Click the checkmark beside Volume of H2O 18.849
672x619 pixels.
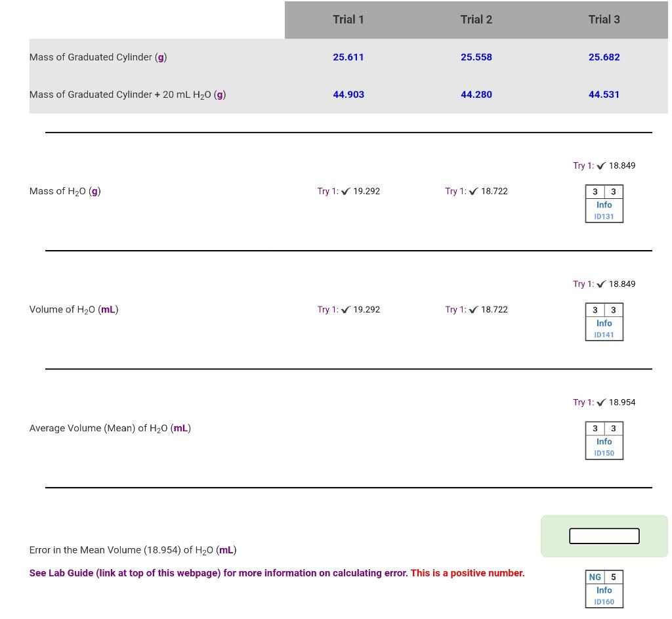coord(600,284)
